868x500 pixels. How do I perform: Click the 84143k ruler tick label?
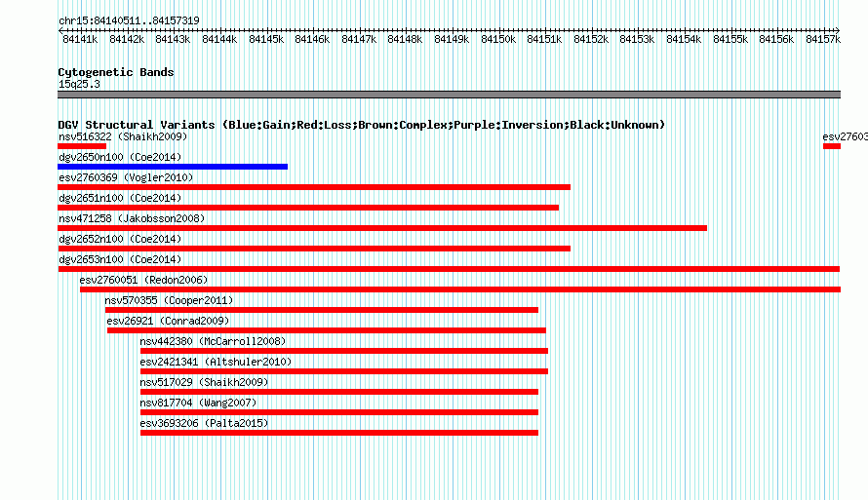pyautogui.click(x=173, y=39)
